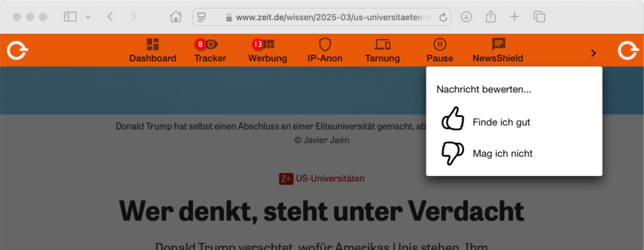Open the Tracker blocker with 8 badge
This screenshot has height=250, width=644.
click(x=210, y=50)
